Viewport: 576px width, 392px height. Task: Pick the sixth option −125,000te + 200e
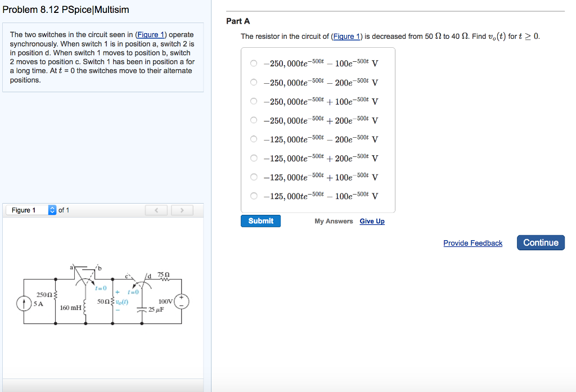tap(254, 158)
